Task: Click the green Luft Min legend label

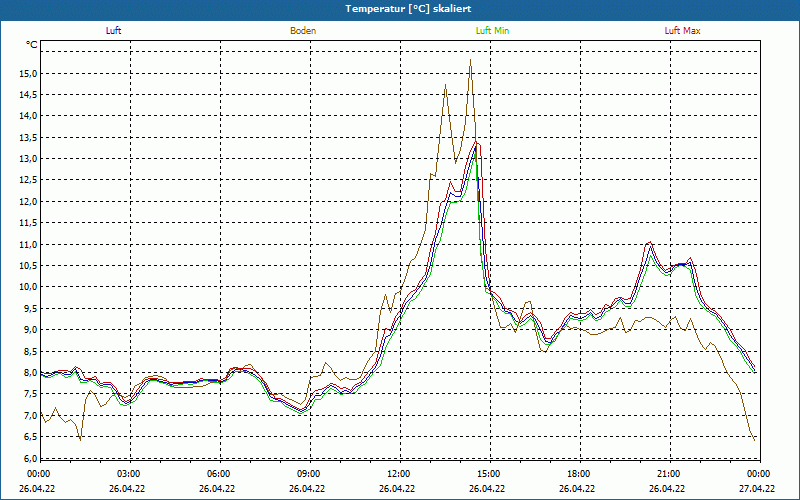Action: [x=492, y=31]
